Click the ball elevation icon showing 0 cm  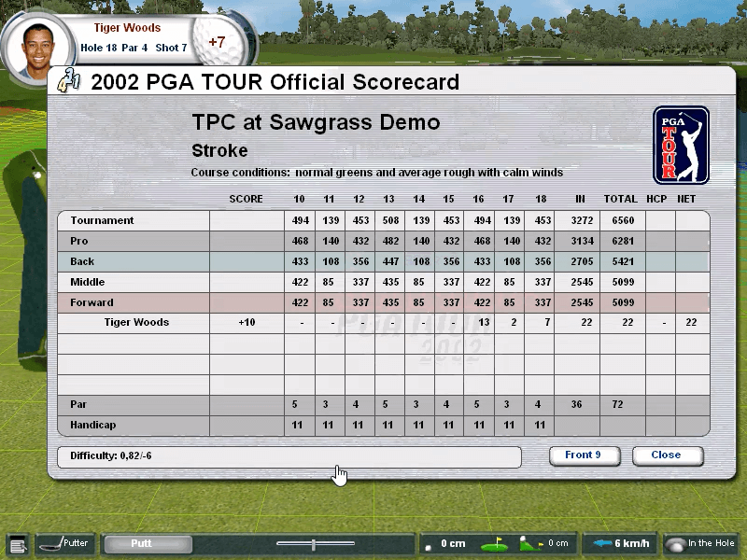530,543
